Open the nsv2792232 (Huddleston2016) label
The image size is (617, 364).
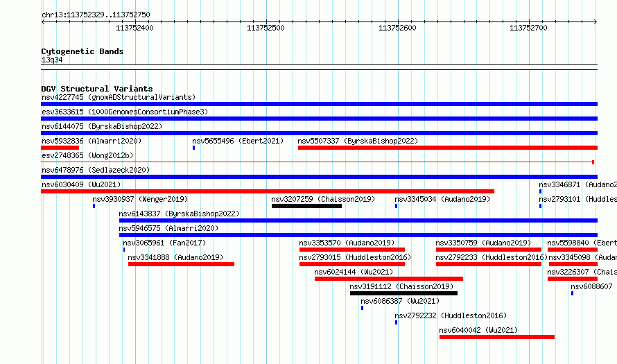pos(451,315)
